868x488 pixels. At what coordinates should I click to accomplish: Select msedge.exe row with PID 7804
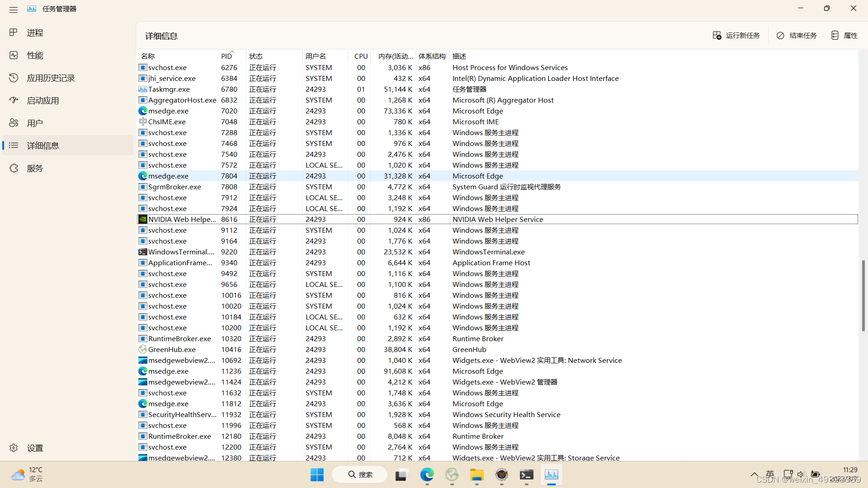tap(497, 176)
